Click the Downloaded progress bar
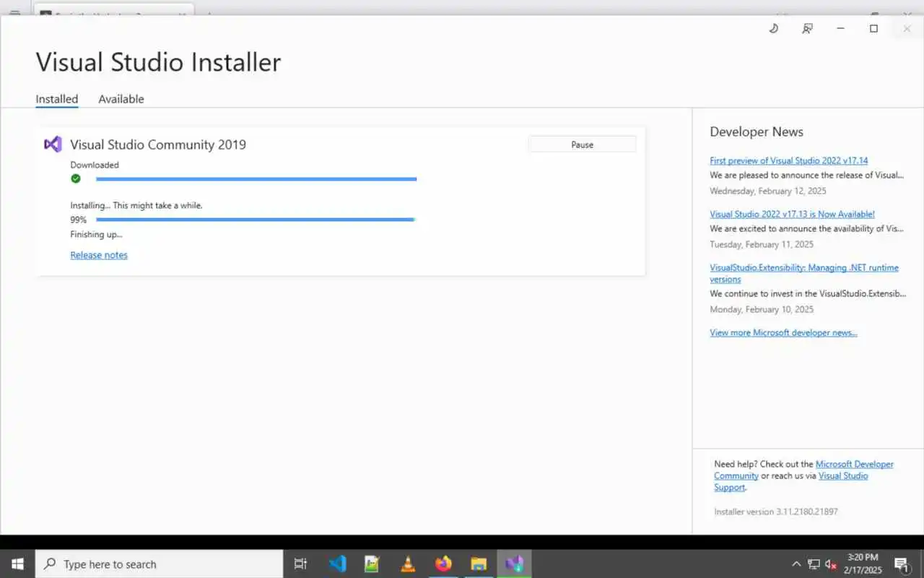This screenshot has height=578, width=924. [256, 179]
